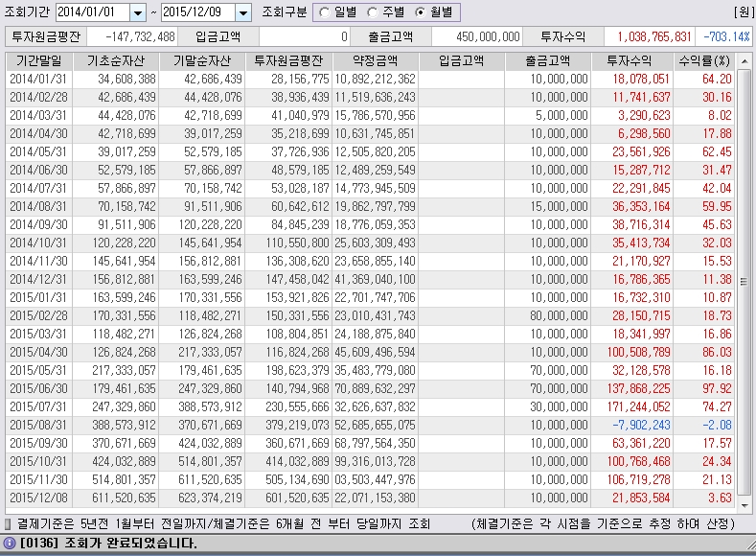Click the 97.92 return rate cell
Viewport: 756px width, 556px height.
704,388
